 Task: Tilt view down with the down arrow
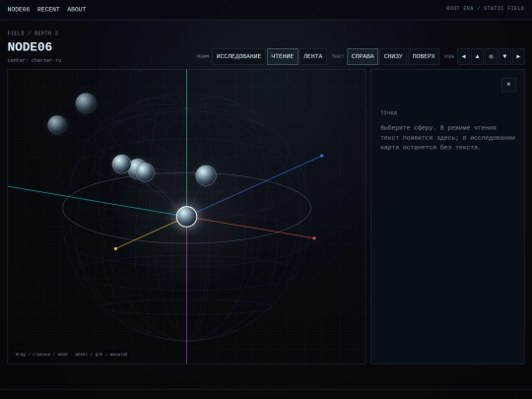coord(504,57)
